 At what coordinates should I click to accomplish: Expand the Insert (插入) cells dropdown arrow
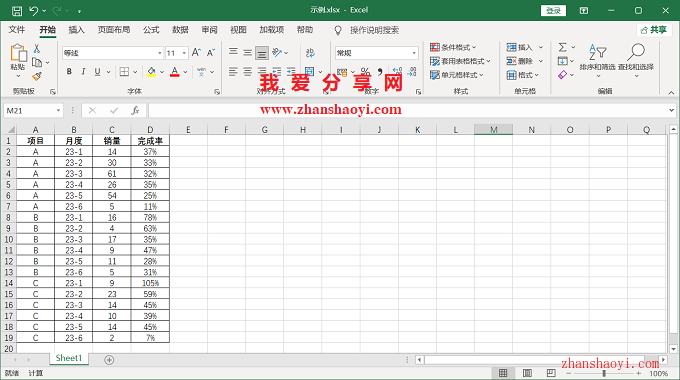(x=541, y=47)
